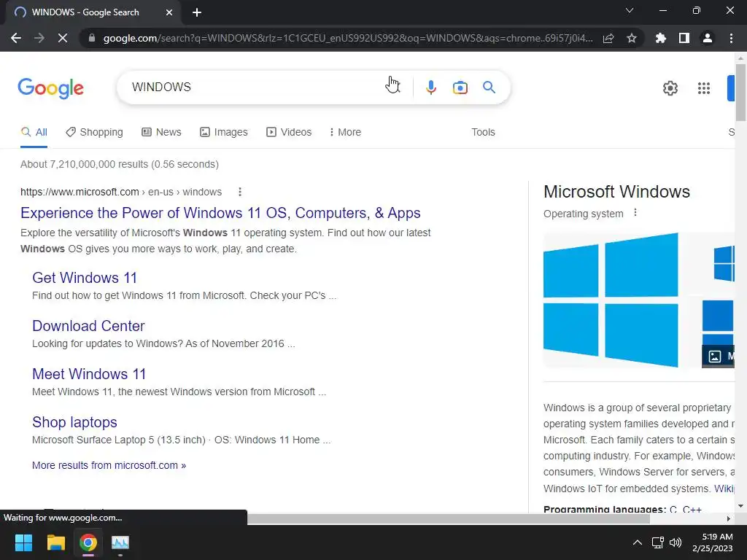Click the browser back arrow
747x560 pixels.
[x=16, y=38]
